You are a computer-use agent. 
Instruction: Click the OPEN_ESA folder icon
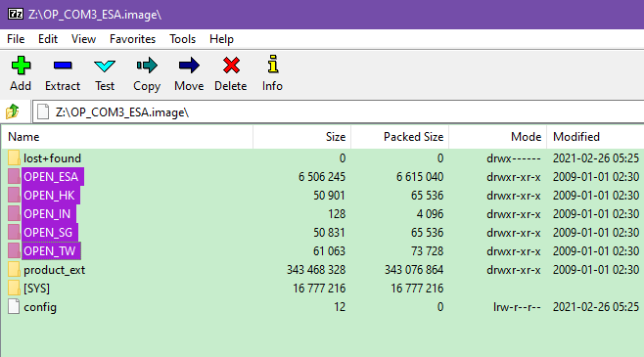point(14,176)
